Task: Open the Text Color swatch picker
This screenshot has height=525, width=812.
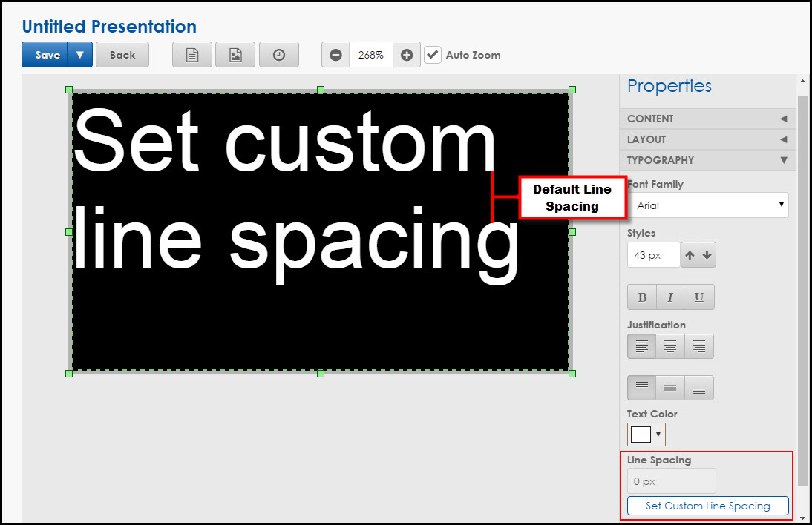Action: pos(646,435)
